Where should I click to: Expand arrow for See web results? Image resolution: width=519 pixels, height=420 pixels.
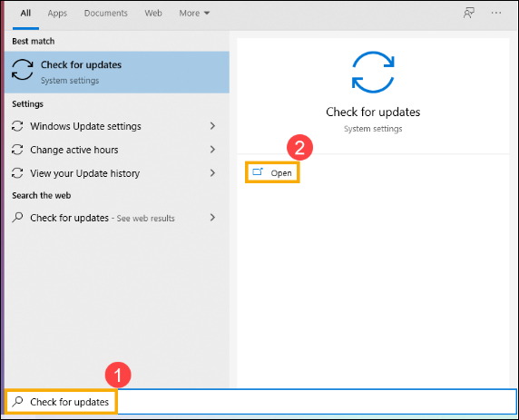(212, 218)
